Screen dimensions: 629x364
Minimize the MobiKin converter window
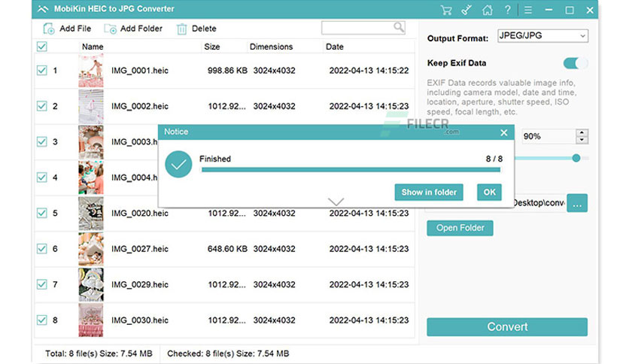(x=548, y=10)
